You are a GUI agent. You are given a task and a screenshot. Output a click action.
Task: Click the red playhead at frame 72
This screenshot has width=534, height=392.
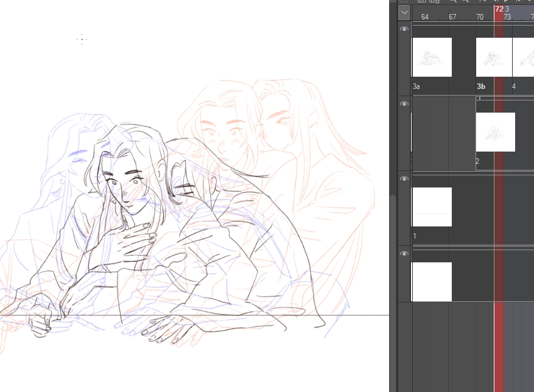pos(499,9)
